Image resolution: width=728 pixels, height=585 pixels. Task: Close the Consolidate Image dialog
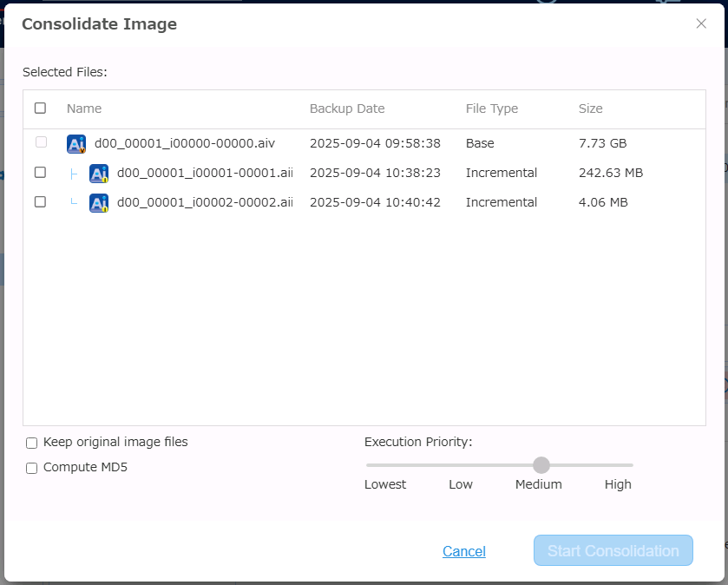pyautogui.click(x=701, y=23)
